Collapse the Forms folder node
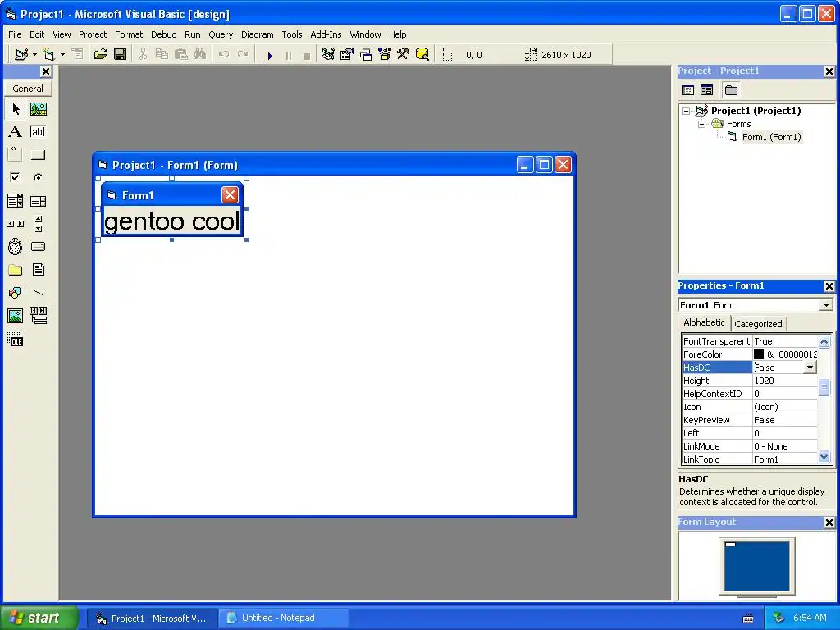 coord(701,124)
